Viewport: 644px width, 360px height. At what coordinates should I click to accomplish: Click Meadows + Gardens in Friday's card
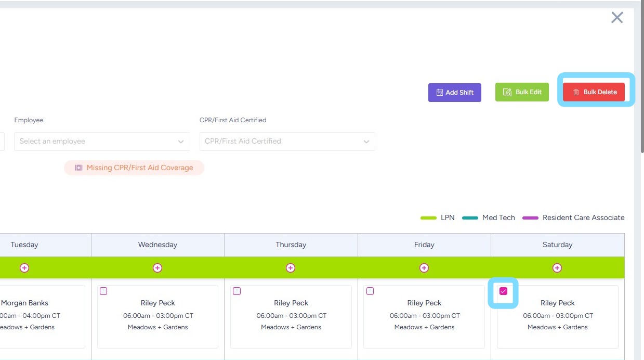pyautogui.click(x=424, y=327)
